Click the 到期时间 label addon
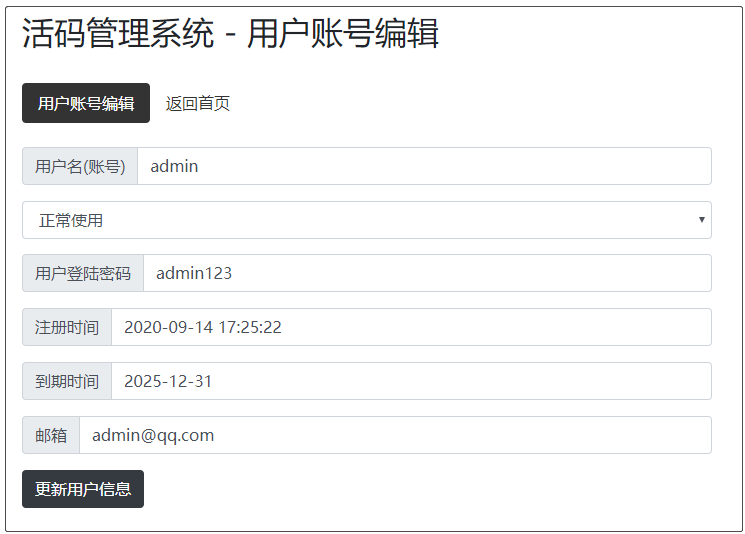The image size is (745, 534). click(x=67, y=381)
